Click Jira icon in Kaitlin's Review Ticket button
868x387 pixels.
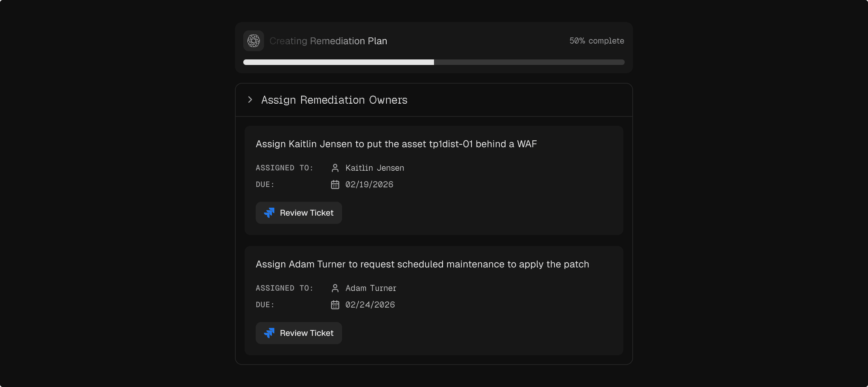269,213
